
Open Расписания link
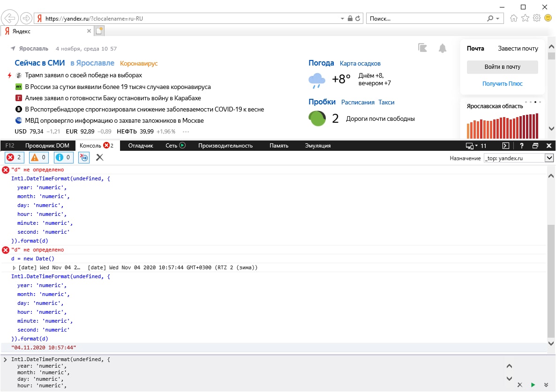[358, 103]
